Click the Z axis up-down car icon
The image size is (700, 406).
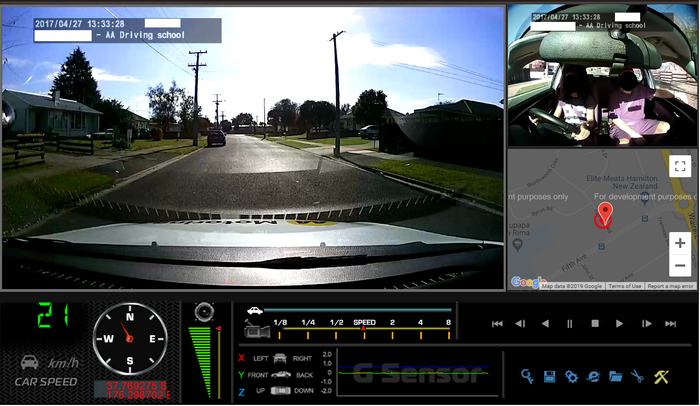(280, 391)
